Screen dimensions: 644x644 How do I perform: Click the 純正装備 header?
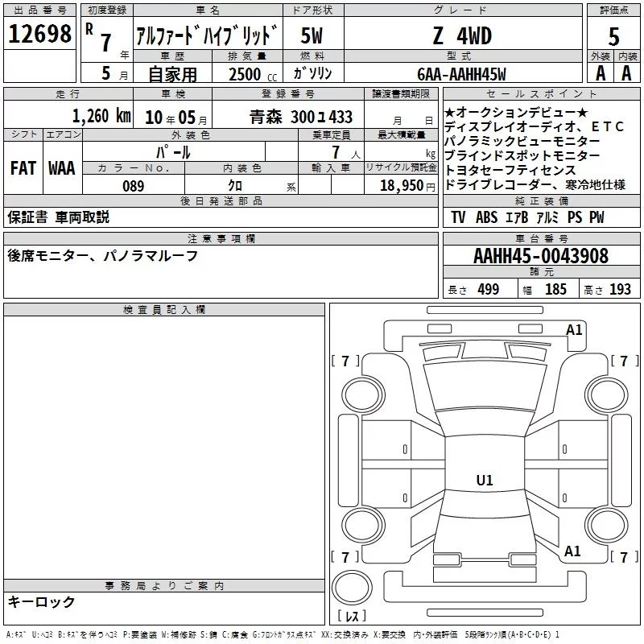pyautogui.click(x=541, y=201)
